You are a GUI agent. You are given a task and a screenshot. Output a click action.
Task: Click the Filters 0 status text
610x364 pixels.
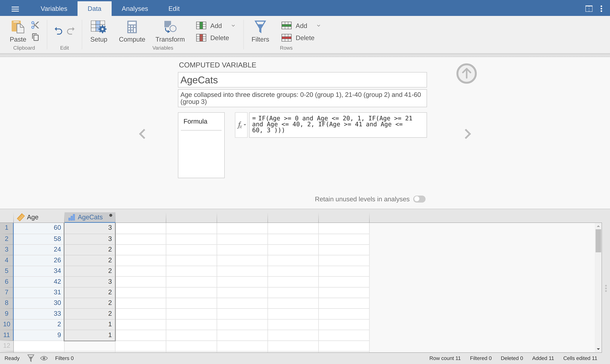(x=64, y=358)
